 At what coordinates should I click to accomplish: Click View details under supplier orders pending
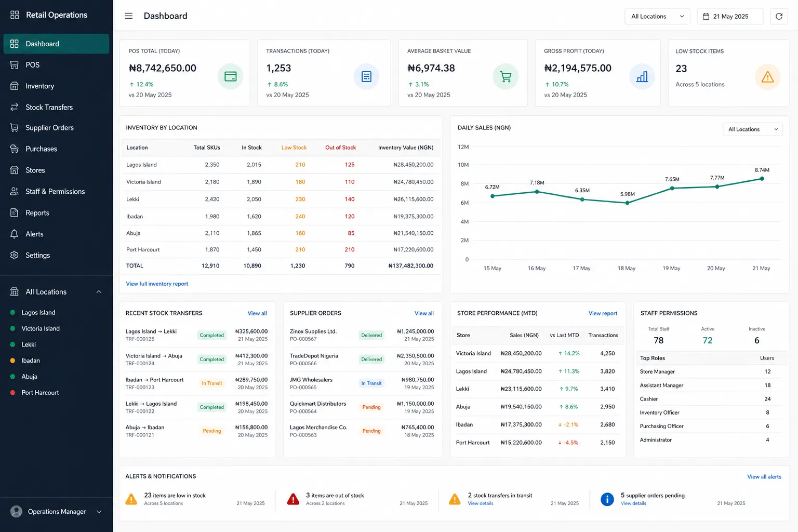[x=633, y=503]
